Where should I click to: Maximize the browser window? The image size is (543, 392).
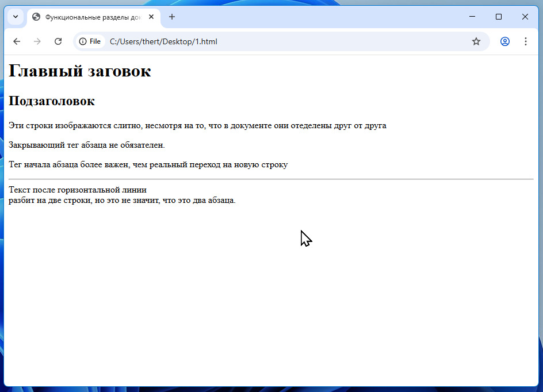499,17
